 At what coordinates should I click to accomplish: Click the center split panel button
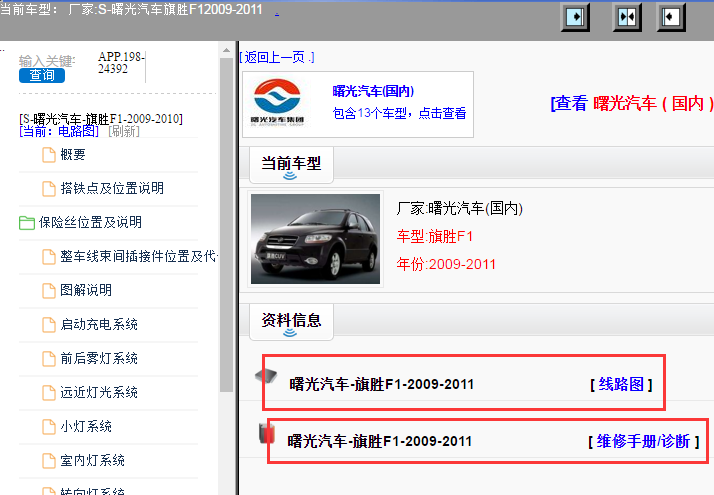(627, 17)
